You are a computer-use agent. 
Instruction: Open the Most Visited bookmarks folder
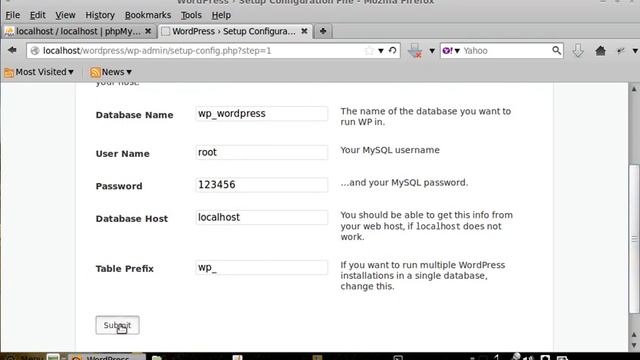(39, 72)
